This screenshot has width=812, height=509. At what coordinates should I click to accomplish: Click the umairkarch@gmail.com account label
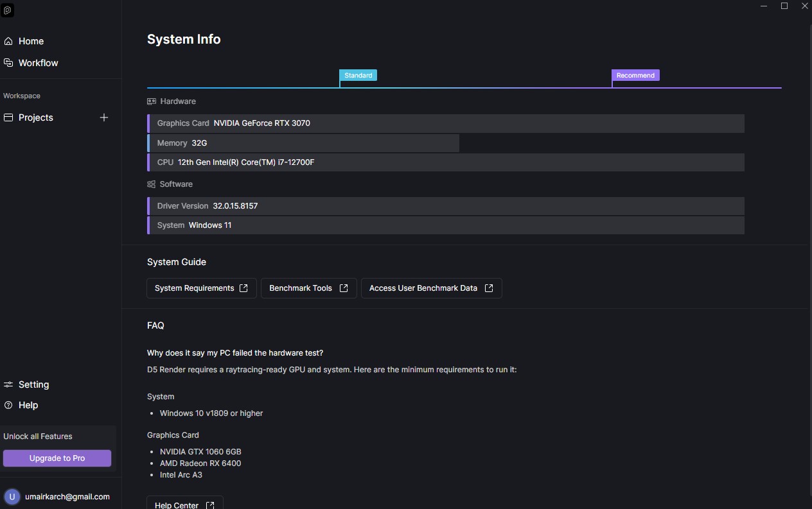click(67, 497)
